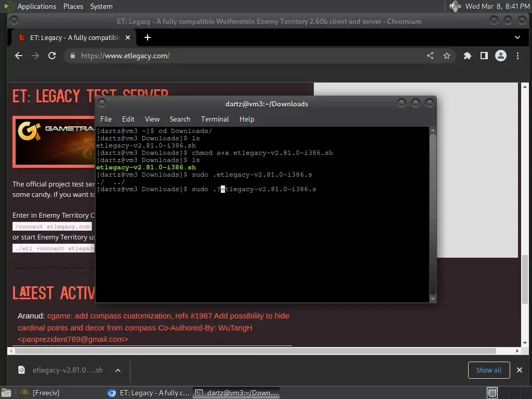
Task: Click the terminal vertical scrollbar
Action: tap(433, 214)
